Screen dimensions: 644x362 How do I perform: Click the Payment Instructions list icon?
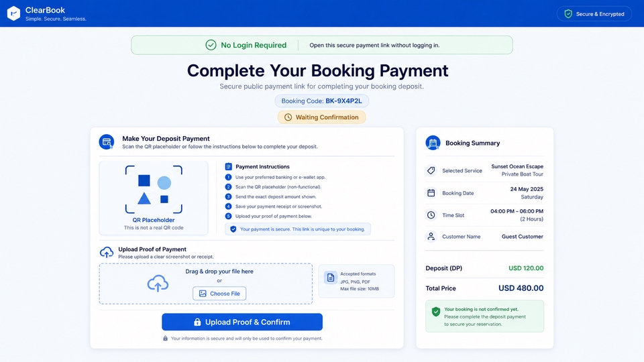(x=228, y=167)
